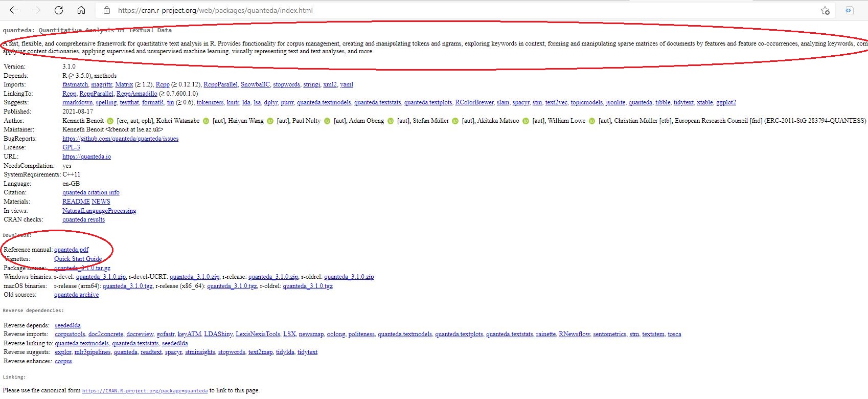Download the r-devel Windows binary zip

(101, 277)
